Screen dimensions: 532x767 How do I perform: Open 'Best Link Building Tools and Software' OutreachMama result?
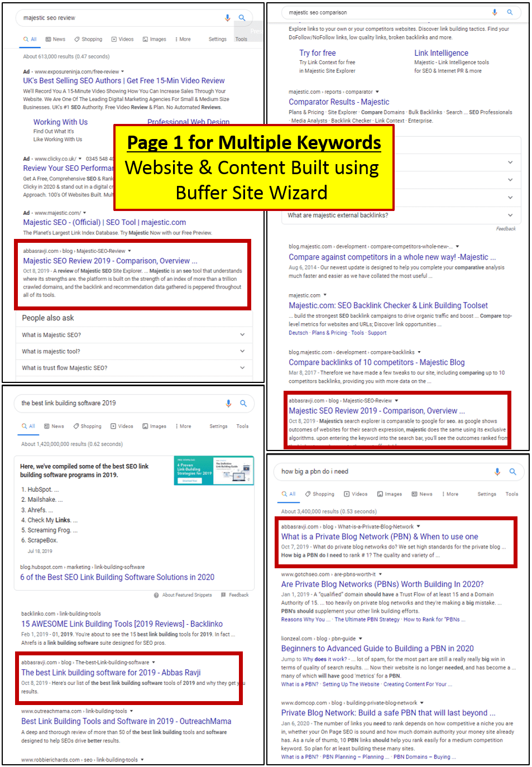(x=126, y=721)
